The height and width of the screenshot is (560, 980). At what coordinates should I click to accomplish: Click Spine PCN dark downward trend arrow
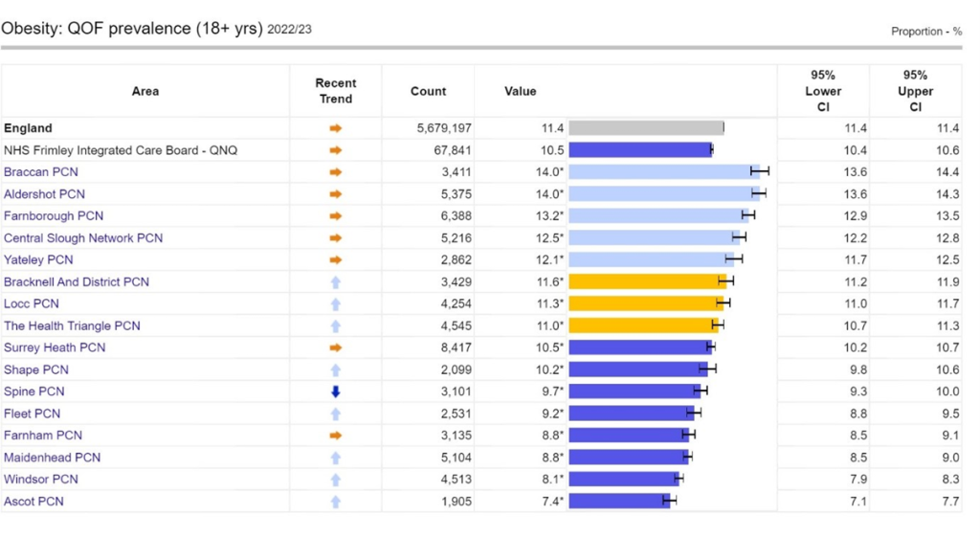point(336,392)
